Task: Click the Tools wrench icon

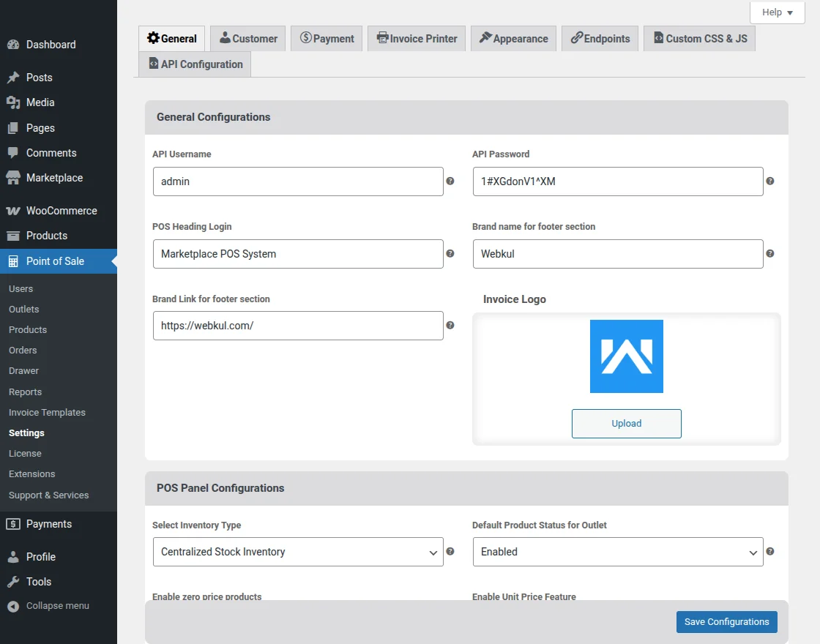Action: 13,582
